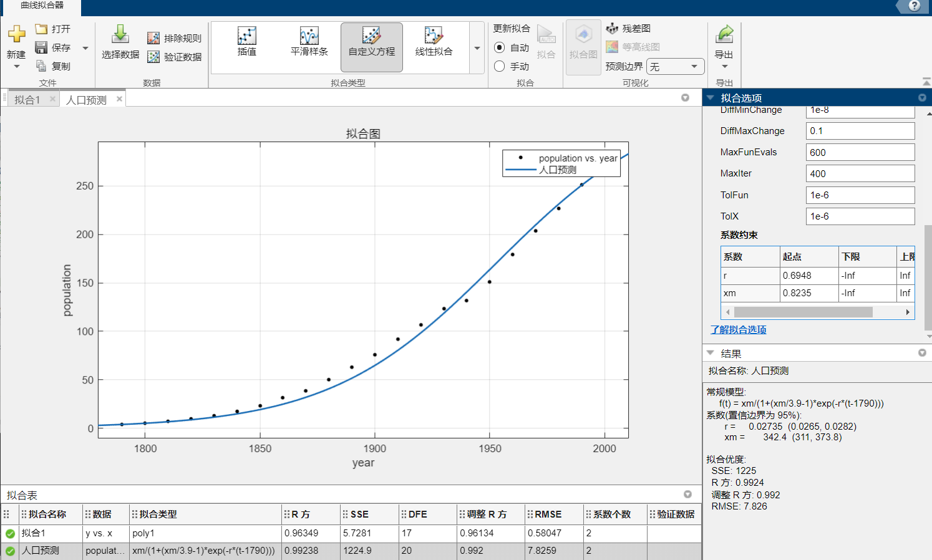Image resolution: width=932 pixels, height=560 pixels.
Task: Open the plot panel options menu arrow
Action: [685, 98]
